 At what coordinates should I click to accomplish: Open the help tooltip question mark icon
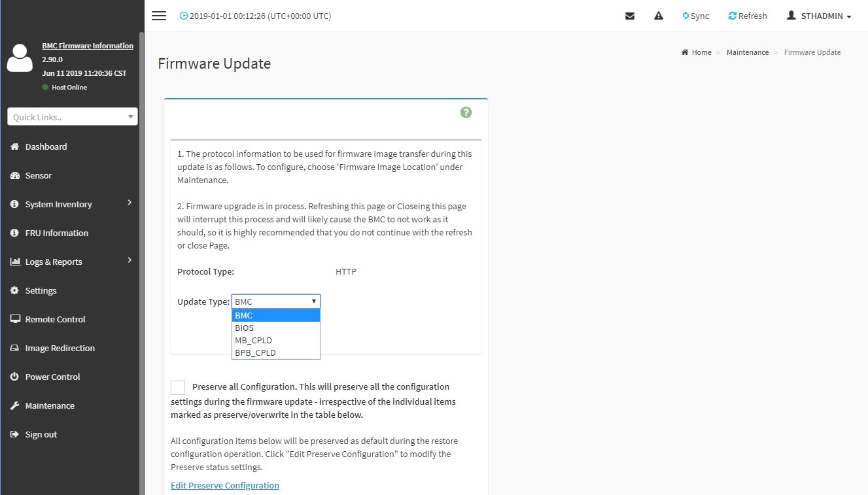(x=466, y=112)
